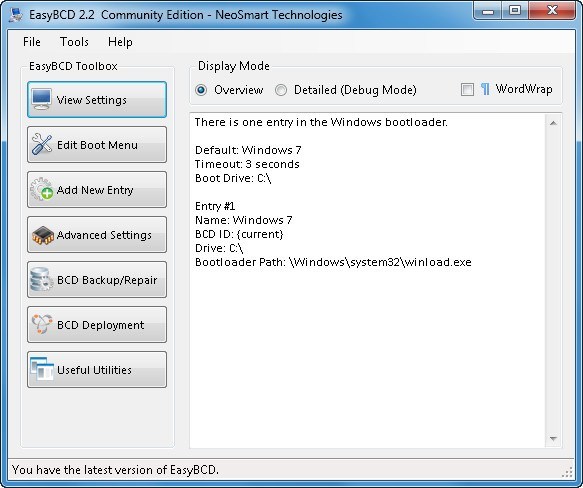Screen dimensions: 583x488
Task: Open the Help menu
Action: coord(120,42)
